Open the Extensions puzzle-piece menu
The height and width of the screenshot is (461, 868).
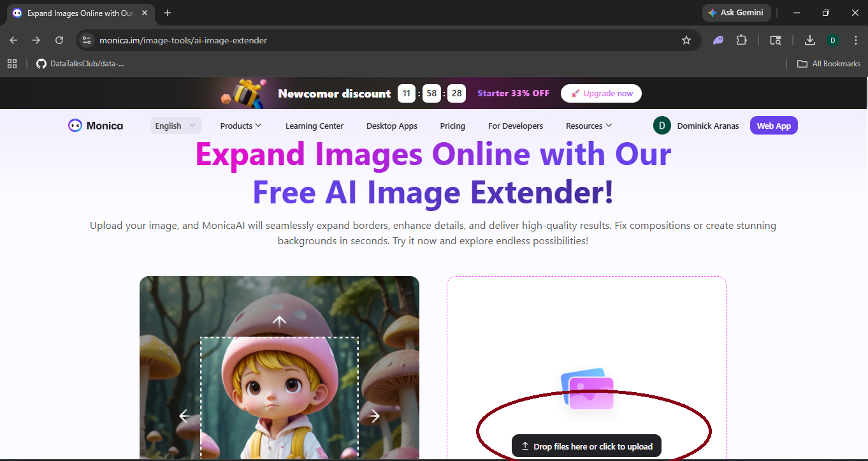coord(741,40)
